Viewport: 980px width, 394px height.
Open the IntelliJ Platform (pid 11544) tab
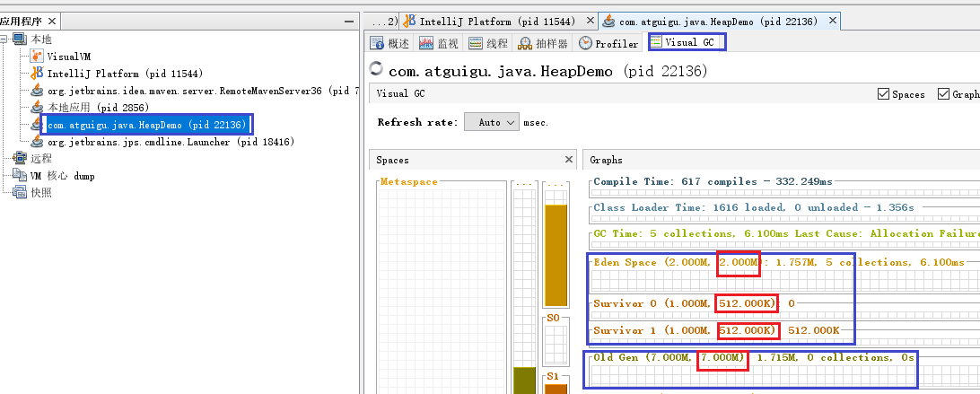[x=497, y=22]
